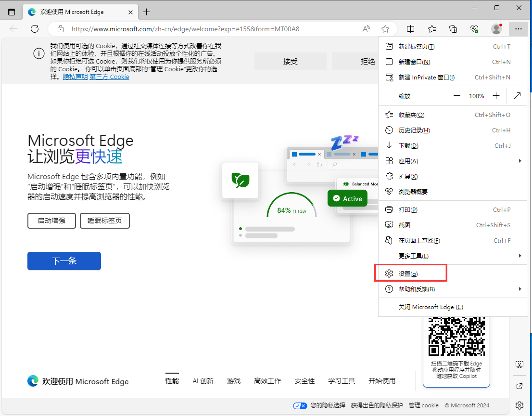The image size is (532, 416).
Task: Click the green leaf efficiency icon card
Action: click(x=240, y=181)
